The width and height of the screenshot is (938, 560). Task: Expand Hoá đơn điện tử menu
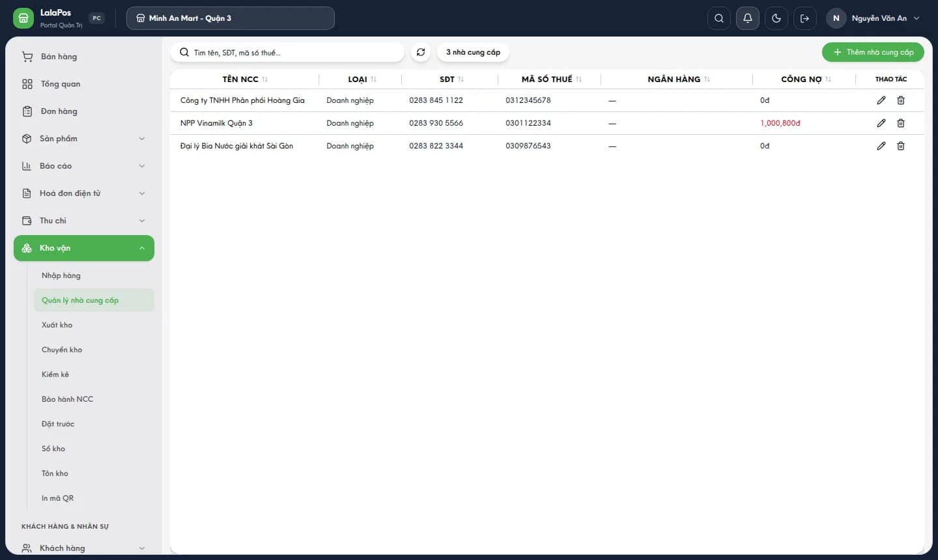click(x=84, y=193)
